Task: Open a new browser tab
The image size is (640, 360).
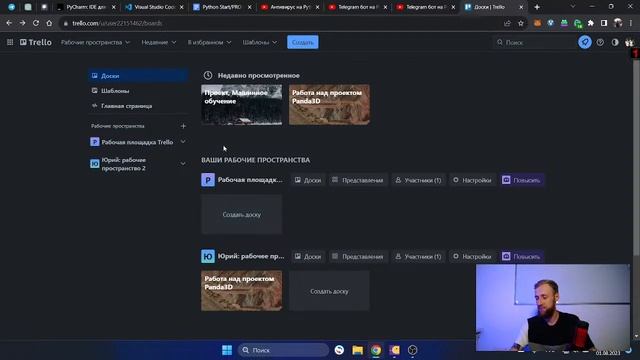Action: (537, 7)
